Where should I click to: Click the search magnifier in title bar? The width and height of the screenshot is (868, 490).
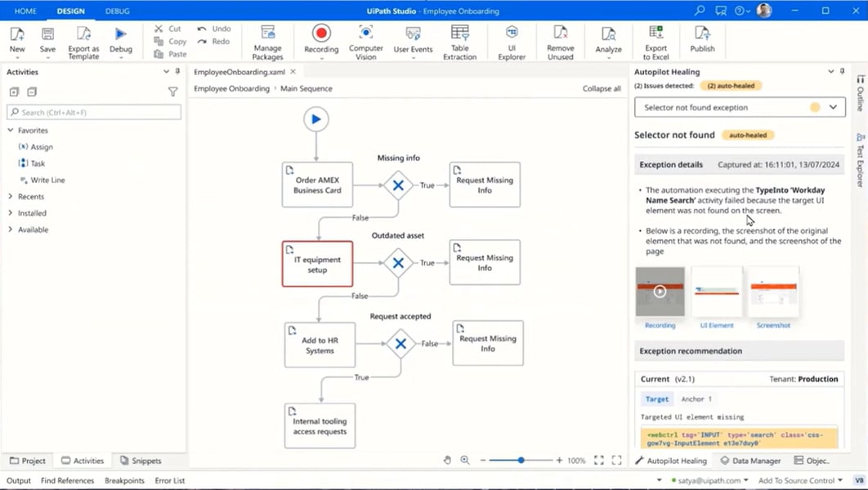tap(700, 11)
